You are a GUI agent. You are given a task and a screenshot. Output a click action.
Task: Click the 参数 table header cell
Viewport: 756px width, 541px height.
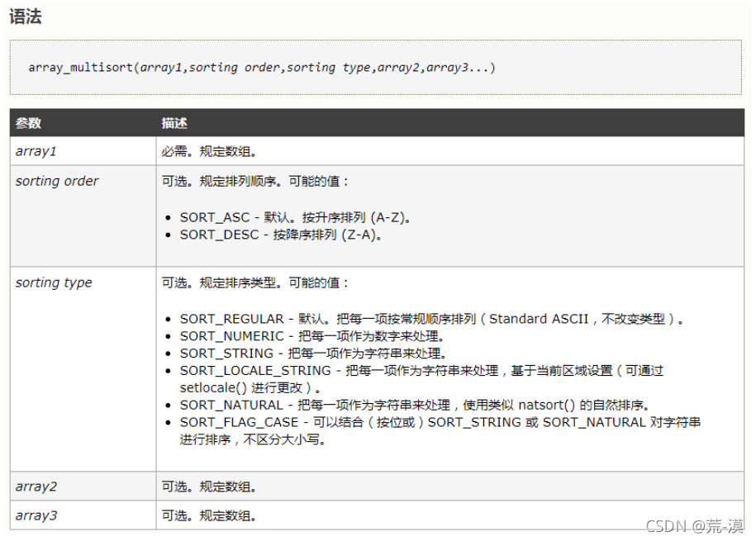[26, 123]
